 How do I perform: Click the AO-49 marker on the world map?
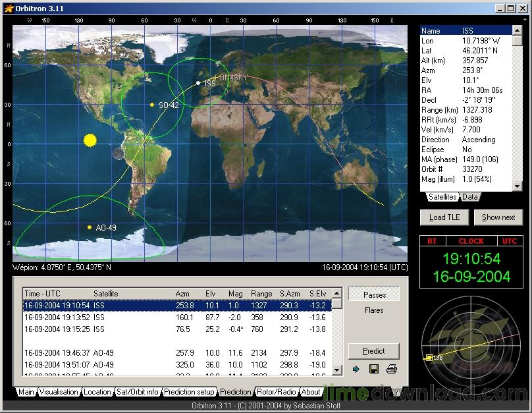[90, 227]
